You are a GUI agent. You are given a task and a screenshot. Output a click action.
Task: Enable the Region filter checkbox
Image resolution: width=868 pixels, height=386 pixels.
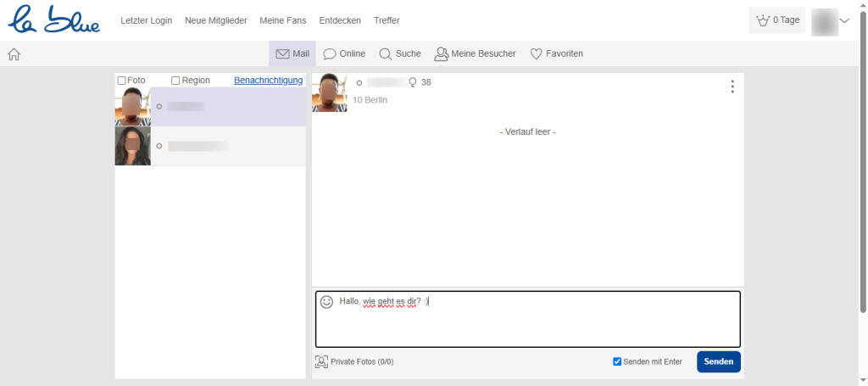[175, 81]
